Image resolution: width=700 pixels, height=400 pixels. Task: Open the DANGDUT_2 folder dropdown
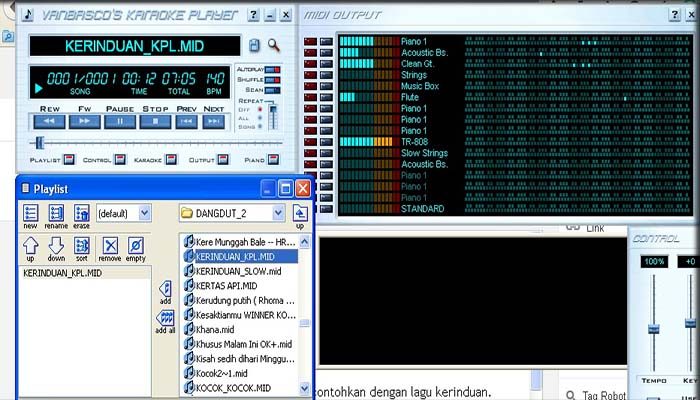pos(279,213)
